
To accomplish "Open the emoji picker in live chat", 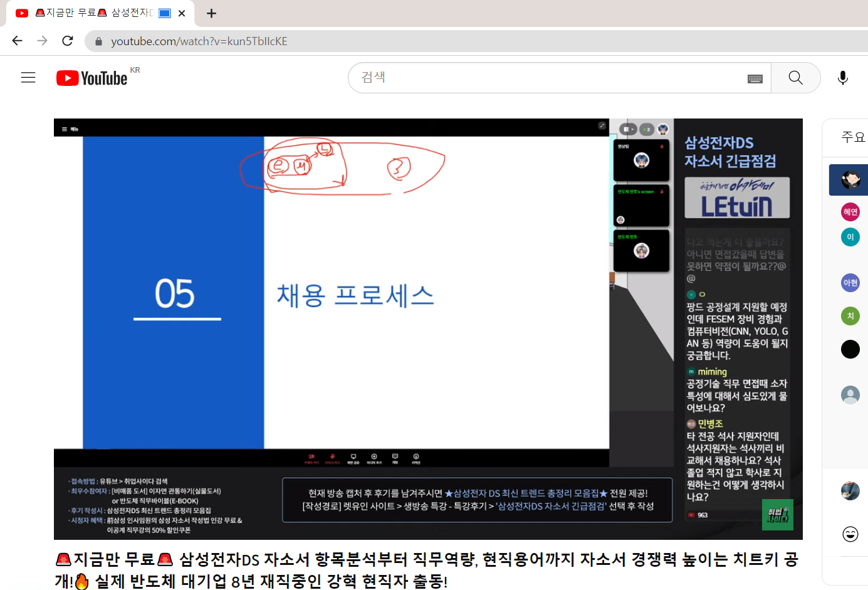I will click(x=850, y=534).
